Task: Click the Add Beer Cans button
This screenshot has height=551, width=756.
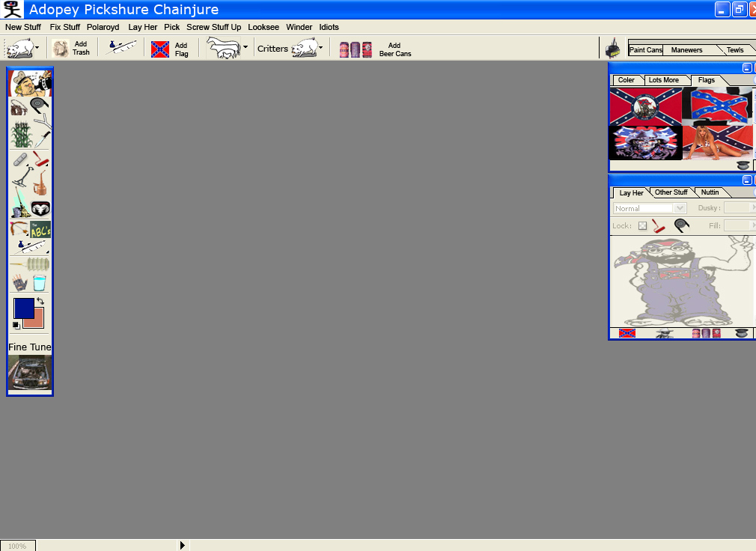Action: point(376,49)
